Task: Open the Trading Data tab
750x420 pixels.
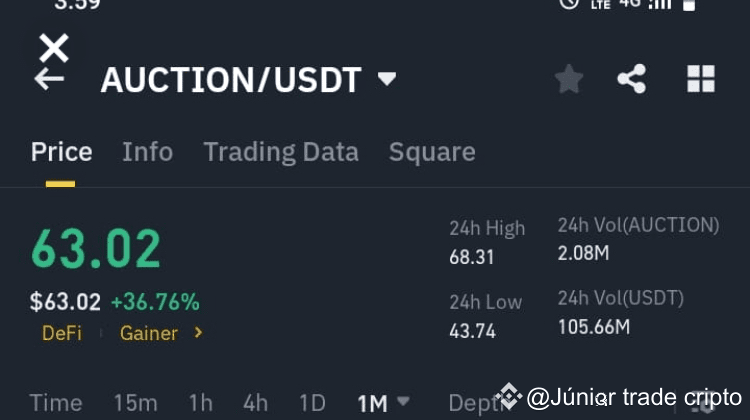Action: coord(280,152)
